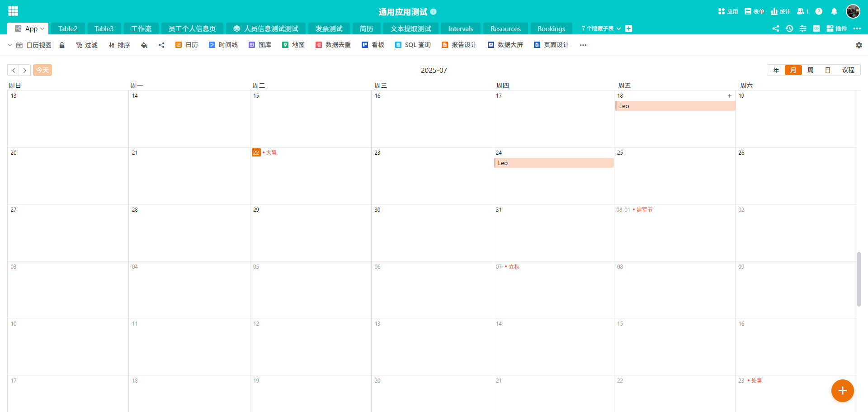This screenshot has width=868, height=412.
Task: Click the floating orange add button
Action: pyautogui.click(x=842, y=391)
